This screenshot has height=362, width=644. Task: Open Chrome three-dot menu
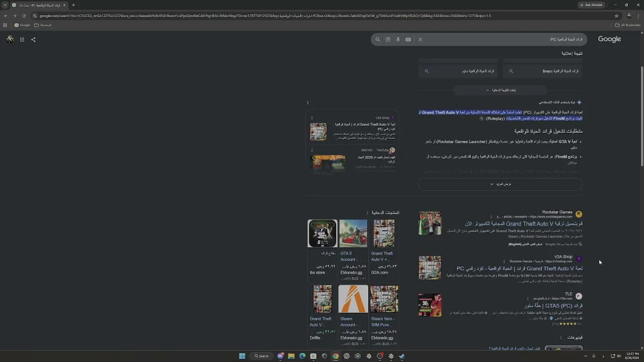point(638,16)
